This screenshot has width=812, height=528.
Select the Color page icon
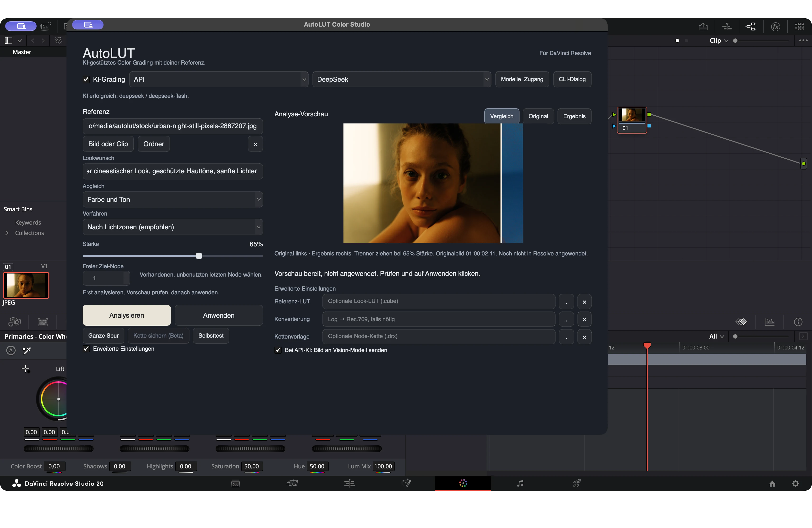[x=463, y=483]
